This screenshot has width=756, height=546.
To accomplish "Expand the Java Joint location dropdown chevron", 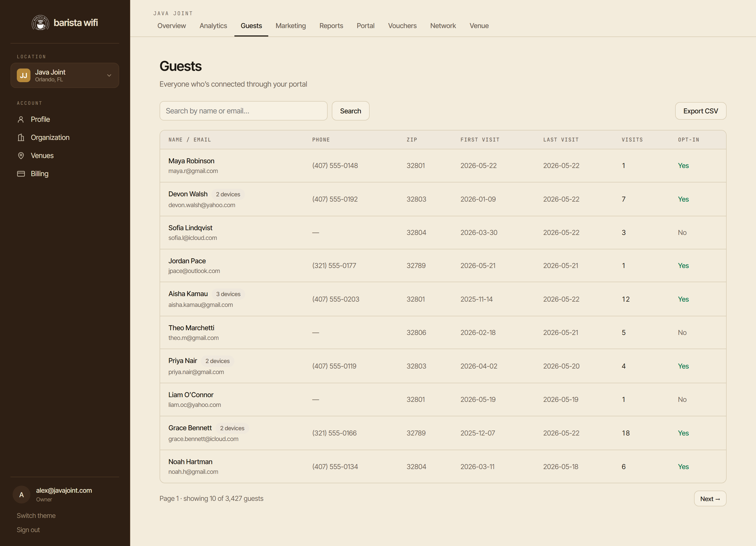I will click(x=109, y=75).
